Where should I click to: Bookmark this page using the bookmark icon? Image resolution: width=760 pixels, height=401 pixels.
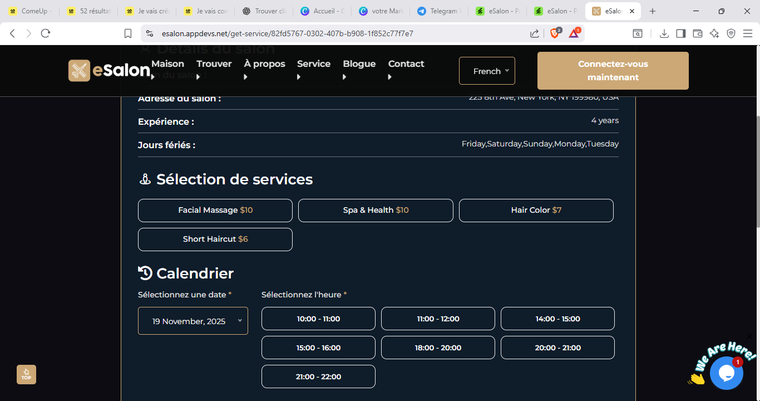[x=128, y=32]
